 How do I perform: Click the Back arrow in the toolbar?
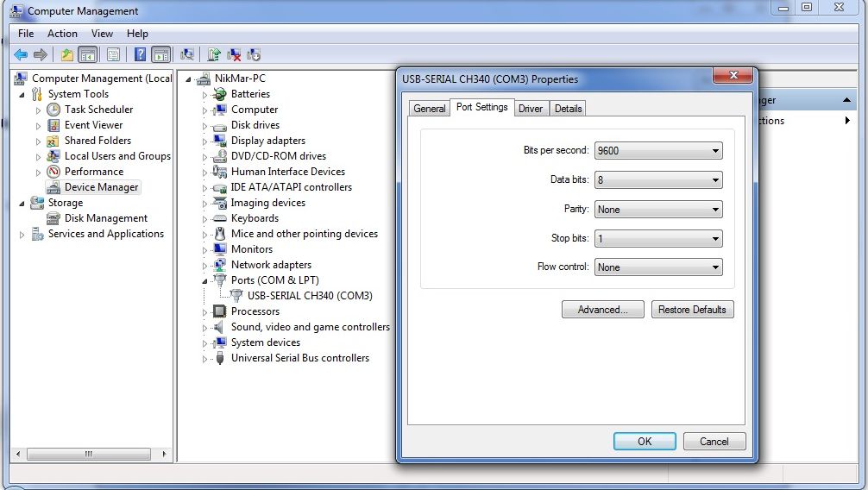[x=21, y=54]
